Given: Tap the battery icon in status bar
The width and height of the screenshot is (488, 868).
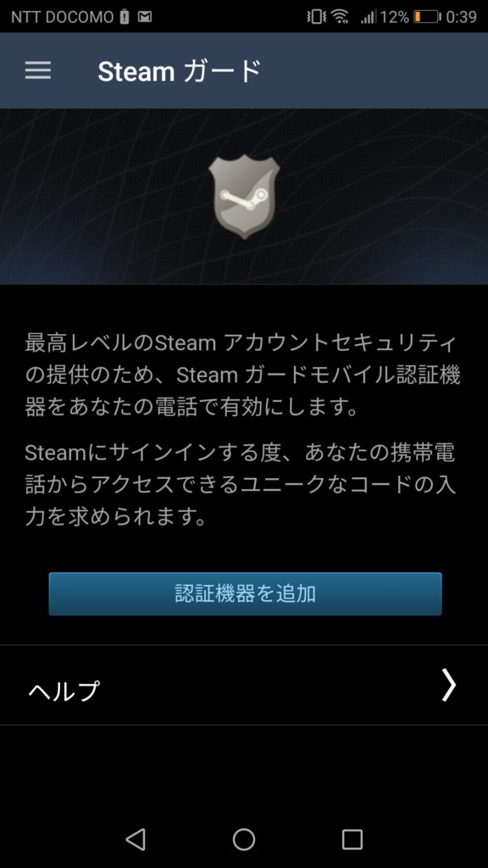Looking at the screenshot, I should click(427, 17).
